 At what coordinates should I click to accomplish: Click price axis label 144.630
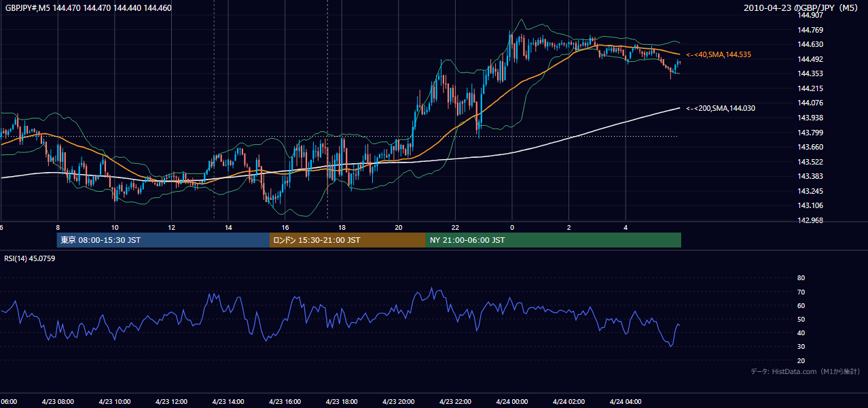pyautogui.click(x=810, y=44)
